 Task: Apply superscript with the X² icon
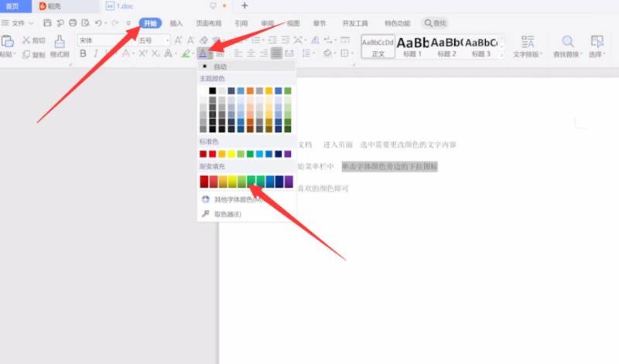143,53
